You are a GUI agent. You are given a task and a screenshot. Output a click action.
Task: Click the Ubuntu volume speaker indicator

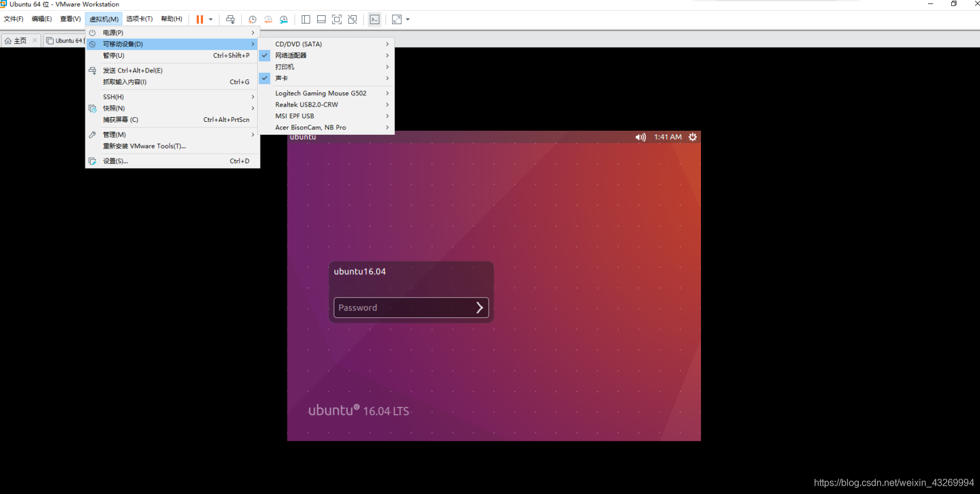click(x=640, y=137)
